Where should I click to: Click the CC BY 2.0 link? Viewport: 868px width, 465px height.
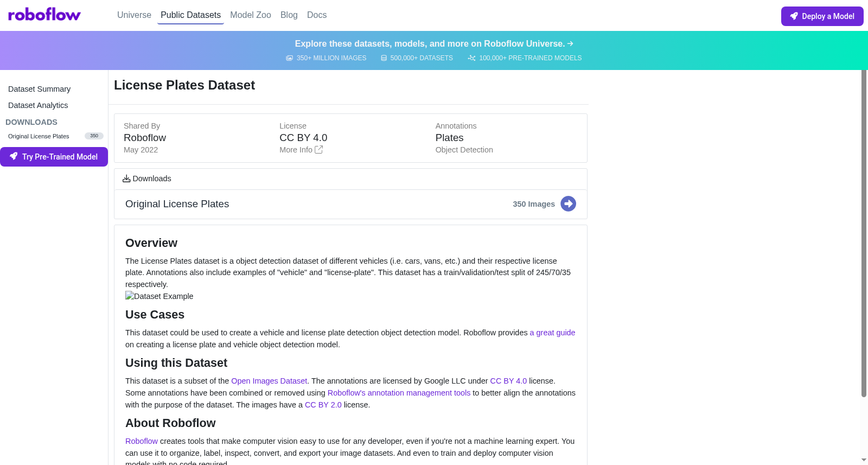click(x=323, y=405)
